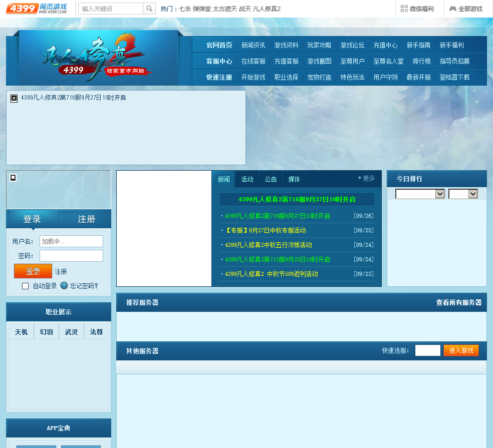
Task: Focus the 用户名 input field
Action: click(x=71, y=241)
